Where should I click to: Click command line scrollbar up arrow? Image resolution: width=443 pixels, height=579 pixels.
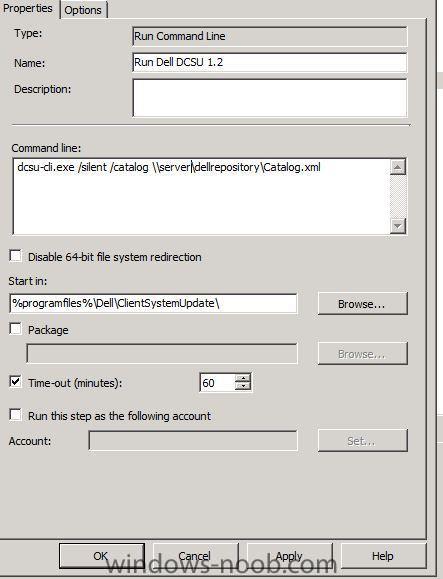(x=398, y=167)
